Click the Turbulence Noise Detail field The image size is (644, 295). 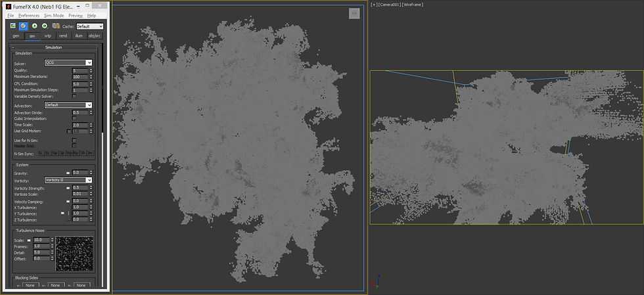[41, 252]
